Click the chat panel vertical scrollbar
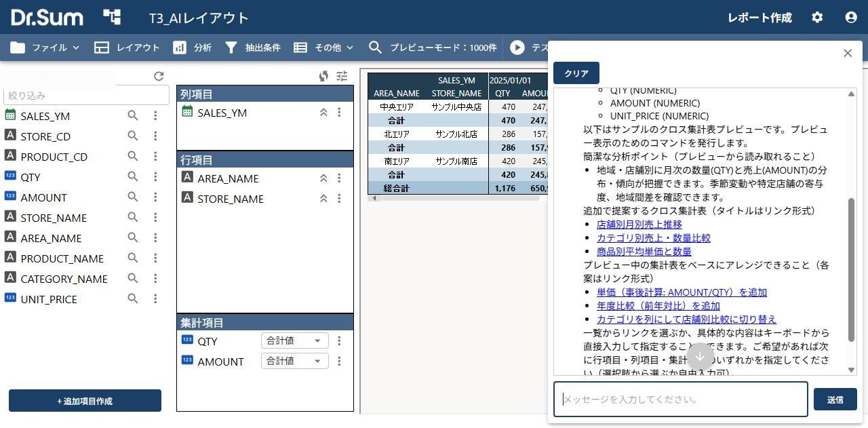This screenshot has width=868, height=428. [x=852, y=270]
